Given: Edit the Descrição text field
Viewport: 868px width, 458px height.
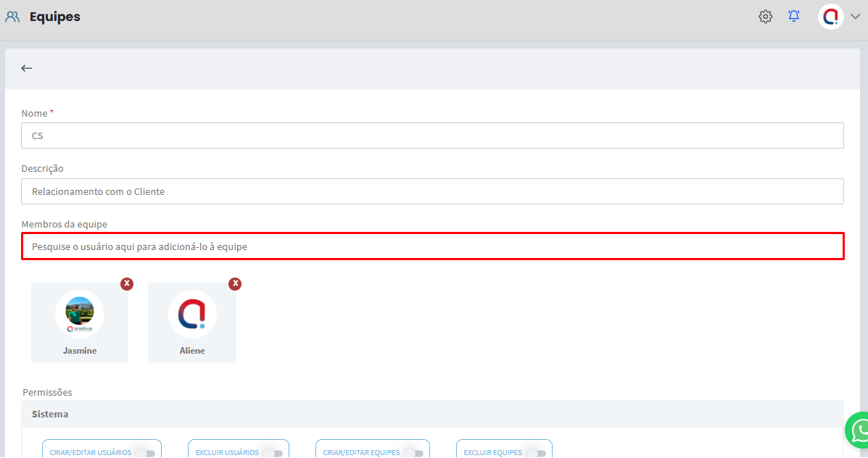Looking at the screenshot, I should (433, 191).
